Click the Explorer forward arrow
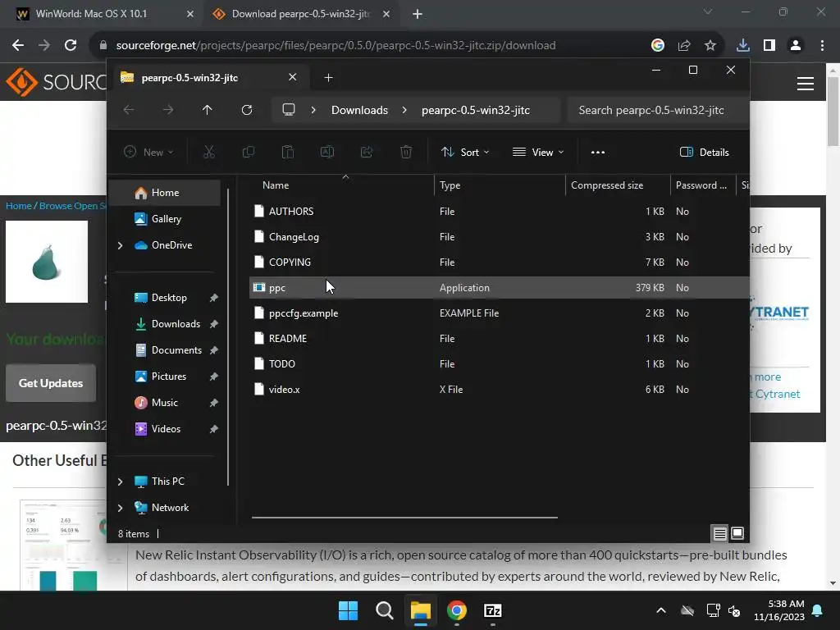Image resolution: width=840 pixels, height=630 pixels. [x=168, y=110]
